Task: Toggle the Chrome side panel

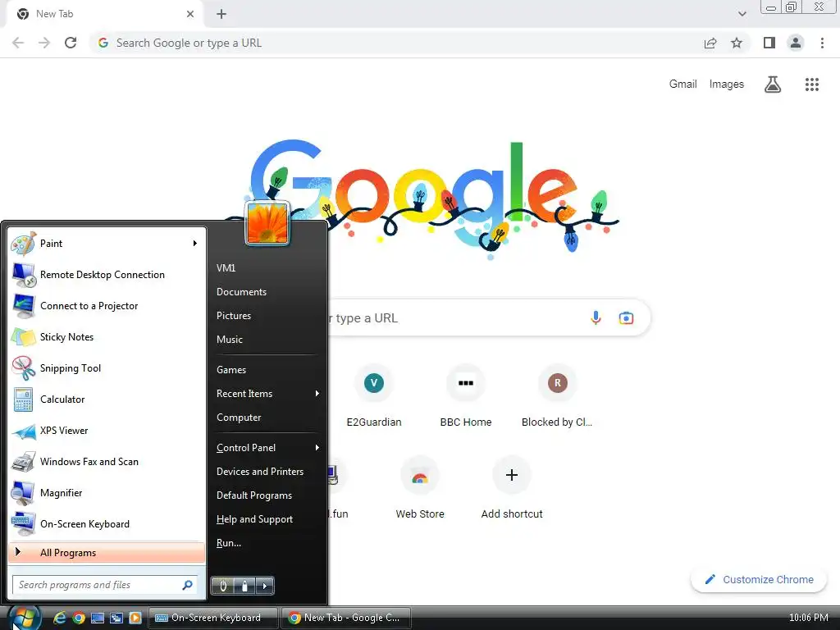Action: 769,43
